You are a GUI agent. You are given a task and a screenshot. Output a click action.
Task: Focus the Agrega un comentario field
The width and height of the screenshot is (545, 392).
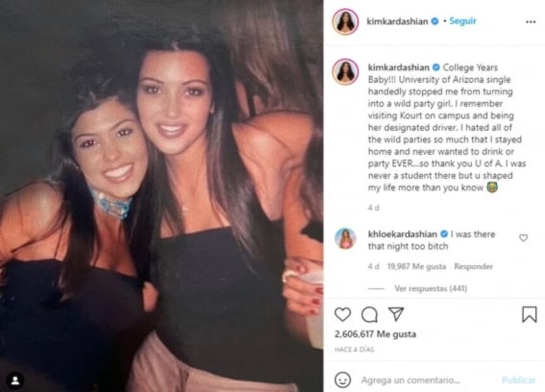point(427,380)
